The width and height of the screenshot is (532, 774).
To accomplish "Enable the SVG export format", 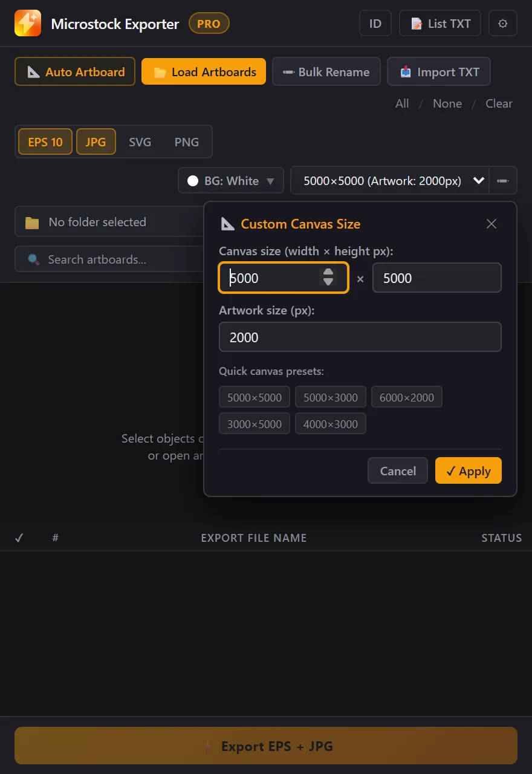I will coord(140,142).
